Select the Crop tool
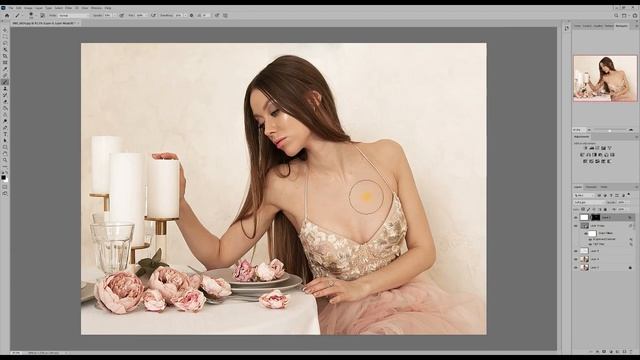The image size is (640, 360). [x=5, y=56]
